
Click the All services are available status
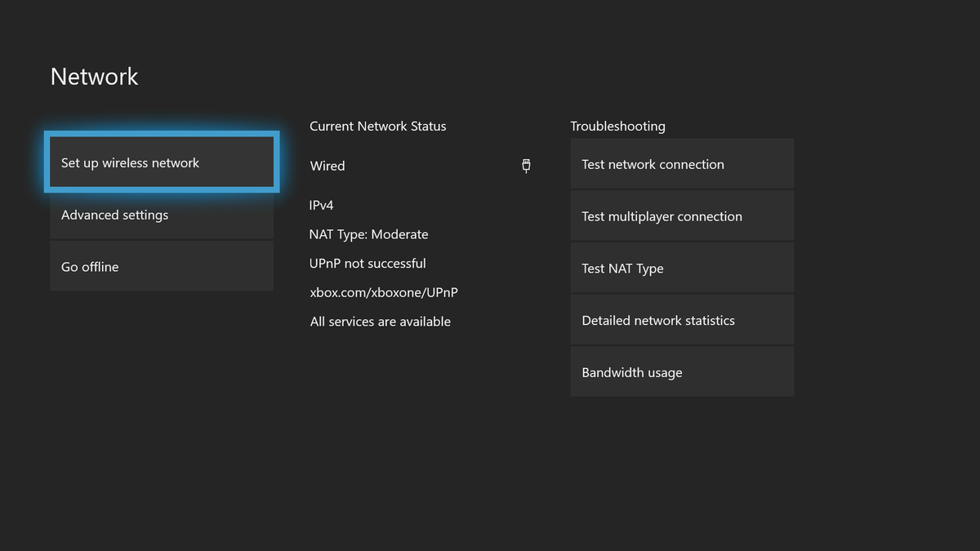(380, 321)
